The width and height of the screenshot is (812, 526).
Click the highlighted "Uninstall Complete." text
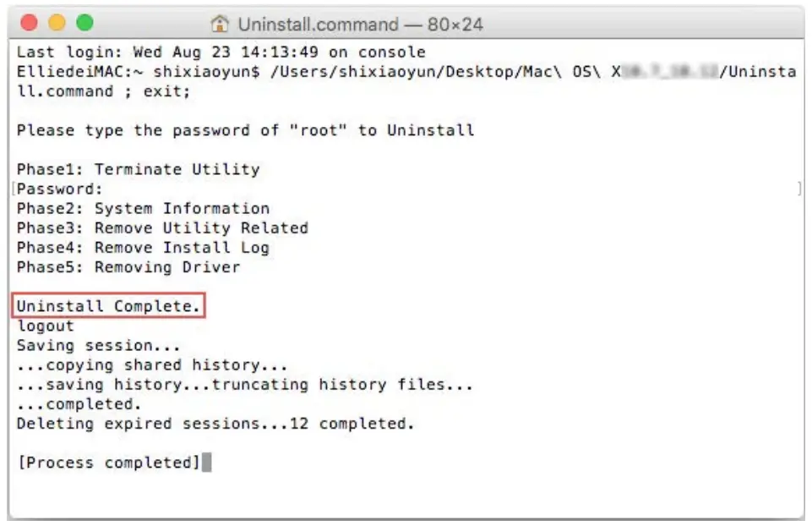point(108,306)
